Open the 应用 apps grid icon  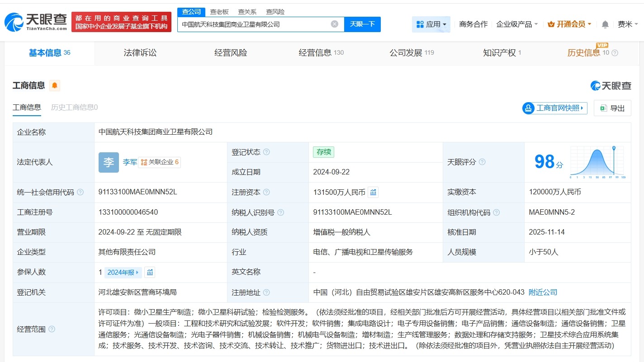tap(421, 24)
